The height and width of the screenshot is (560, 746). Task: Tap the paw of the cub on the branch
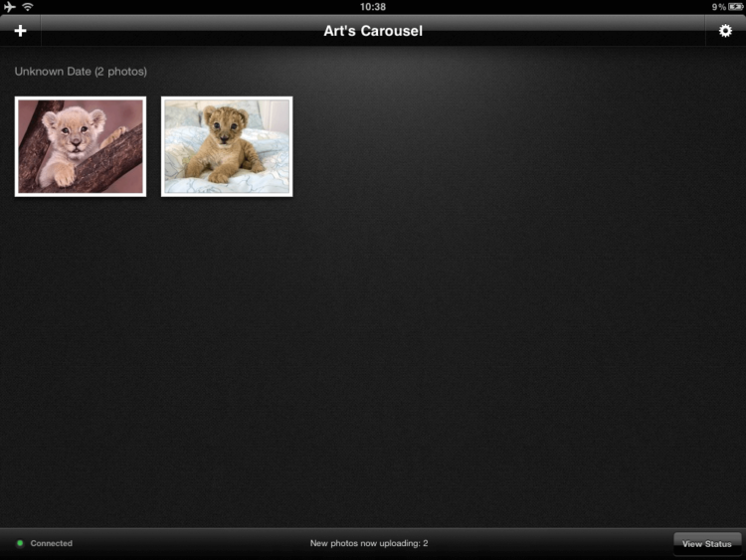(66, 176)
